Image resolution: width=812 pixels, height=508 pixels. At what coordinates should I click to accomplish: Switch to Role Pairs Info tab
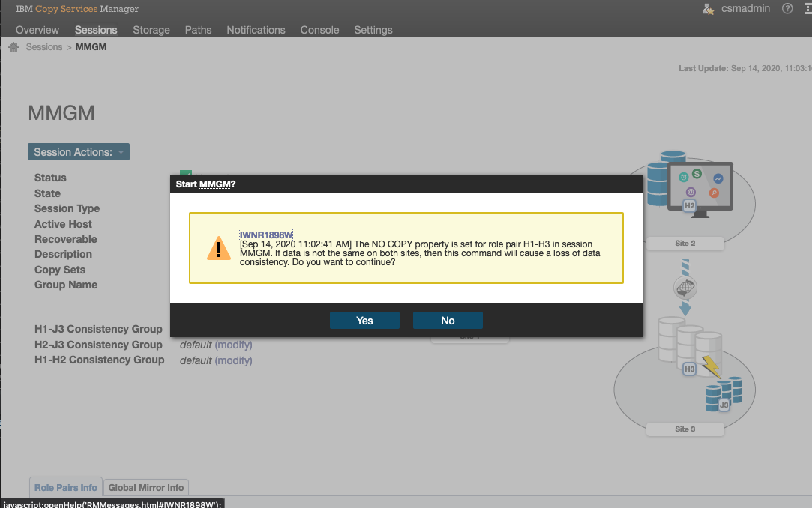click(66, 487)
